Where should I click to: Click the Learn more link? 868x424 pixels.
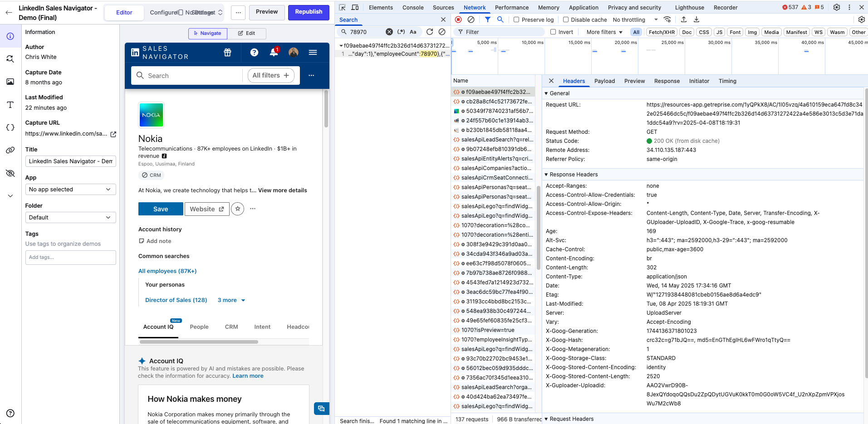[x=248, y=376]
